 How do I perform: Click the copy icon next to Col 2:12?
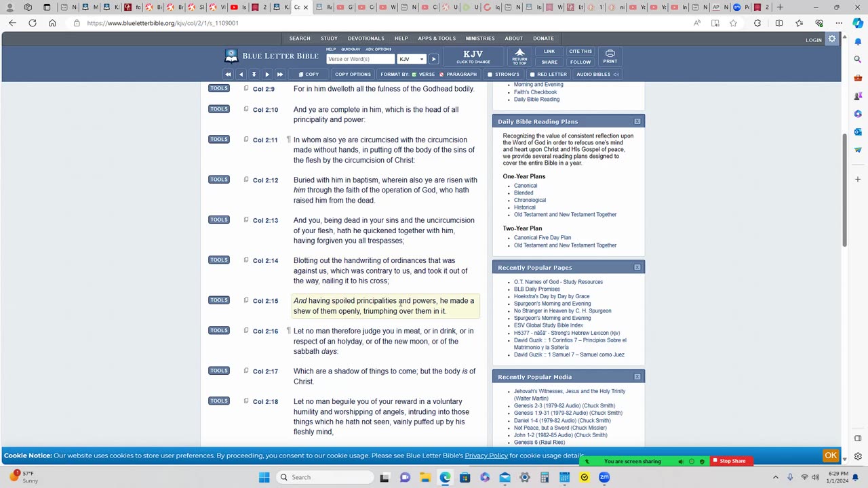tap(246, 180)
